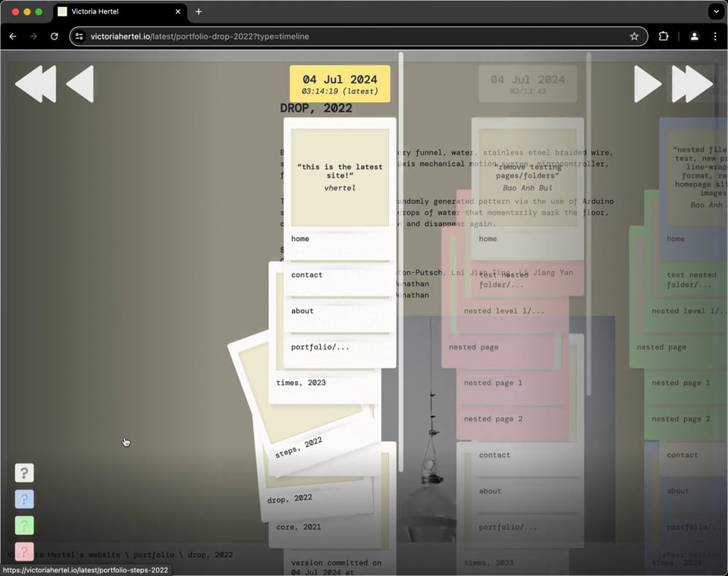Image resolution: width=728 pixels, height=576 pixels.
Task: Select the yellow 04 Jul 2024 latest date marker
Action: coord(340,83)
